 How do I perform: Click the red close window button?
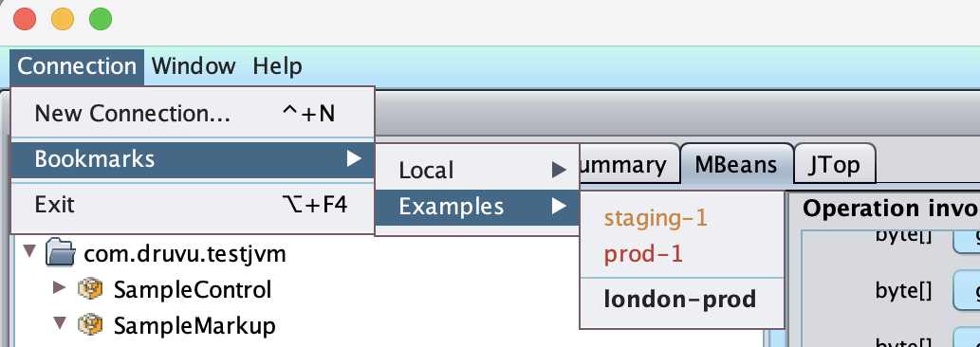(x=25, y=19)
